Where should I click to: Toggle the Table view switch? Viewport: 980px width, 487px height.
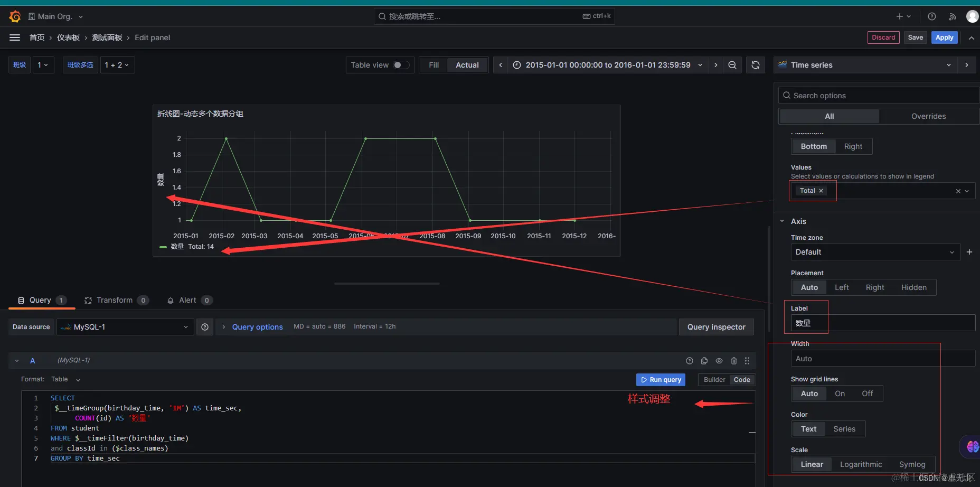401,65
